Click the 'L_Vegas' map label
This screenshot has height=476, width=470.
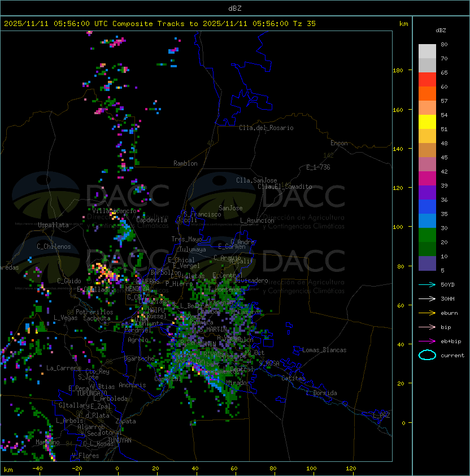(66, 318)
